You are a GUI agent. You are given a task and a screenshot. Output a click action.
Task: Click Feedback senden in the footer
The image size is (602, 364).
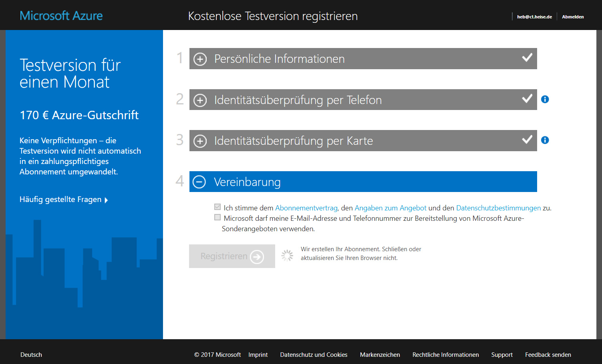point(548,355)
